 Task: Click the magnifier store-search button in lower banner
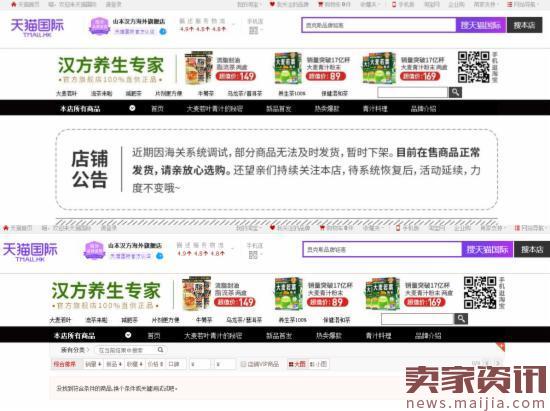point(461,319)
